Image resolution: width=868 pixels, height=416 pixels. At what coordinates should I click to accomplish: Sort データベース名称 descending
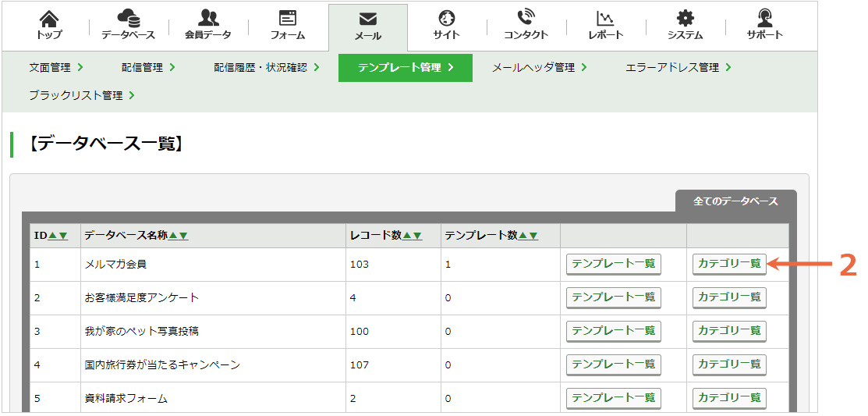point(183,236)
